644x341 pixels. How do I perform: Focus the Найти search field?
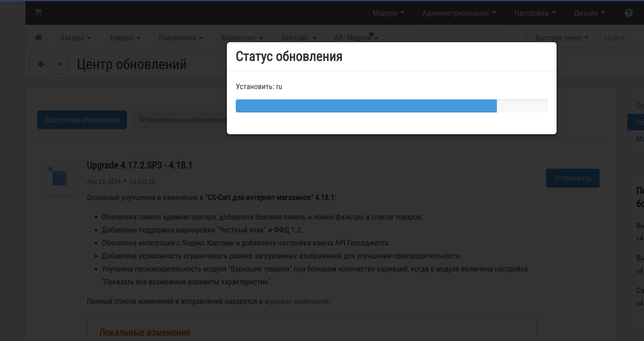coord(622,38)
